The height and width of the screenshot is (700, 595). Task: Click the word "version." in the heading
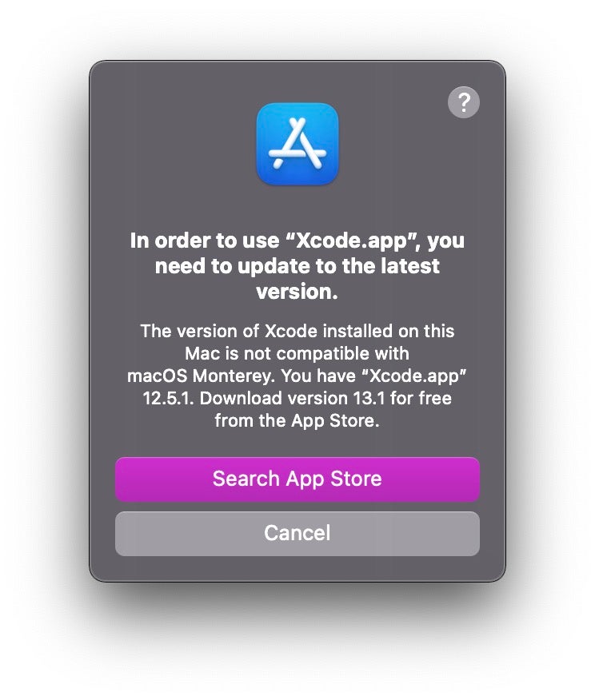click(297, 292)
